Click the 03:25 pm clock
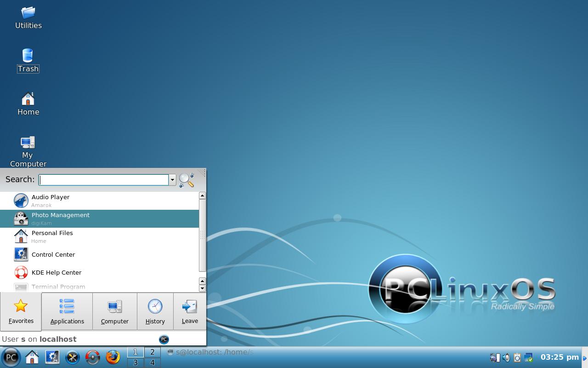 coord(560,357)
